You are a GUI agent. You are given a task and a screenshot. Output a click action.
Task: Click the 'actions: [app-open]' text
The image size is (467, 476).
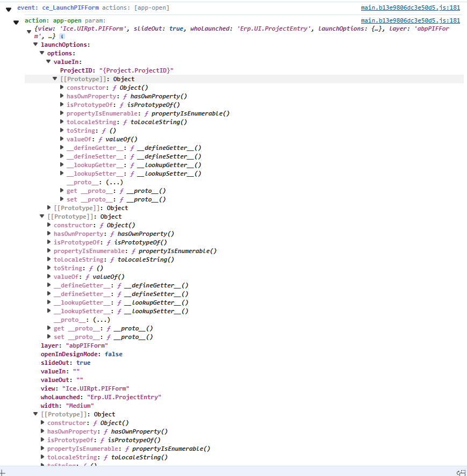coord(136,8)
